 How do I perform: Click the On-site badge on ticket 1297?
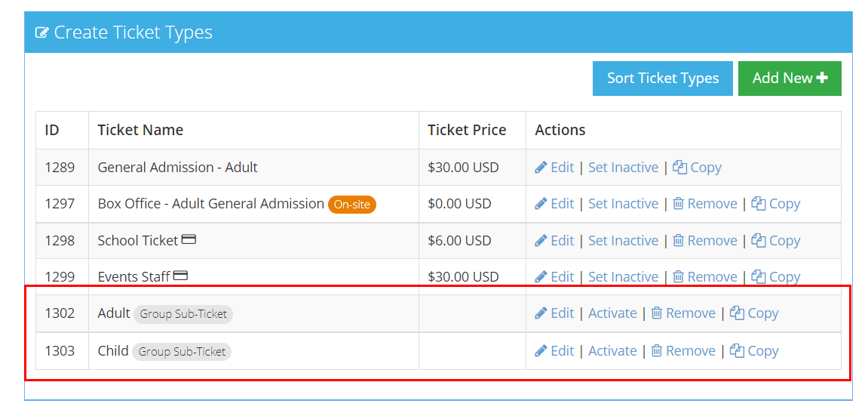(x=352, y=205)
